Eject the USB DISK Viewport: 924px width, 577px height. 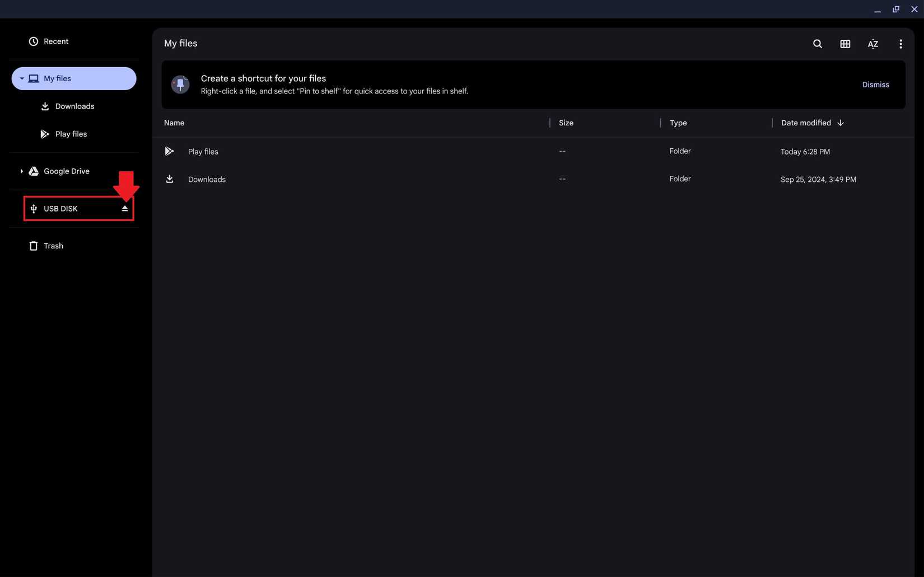pyautogui.click(x=125, y=209)
